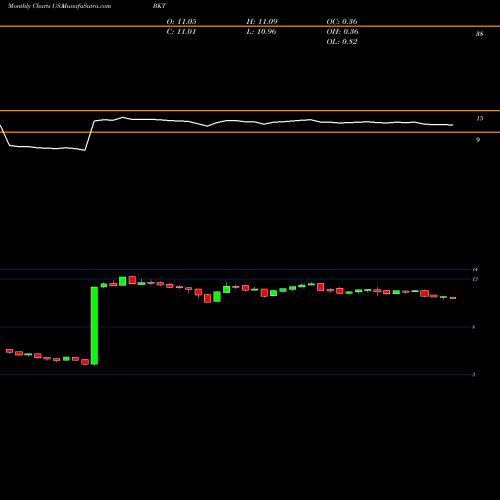Select the high price 'H: 11.09' value
Screen dimensions: 500x500
click(x=262, y=22)
